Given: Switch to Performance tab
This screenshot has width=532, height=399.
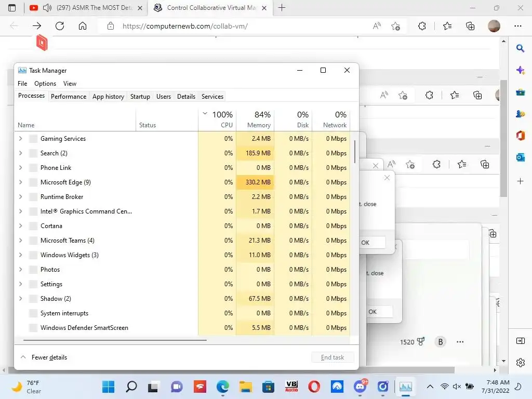Looking at the screenshot, I should tap(69, 96).
